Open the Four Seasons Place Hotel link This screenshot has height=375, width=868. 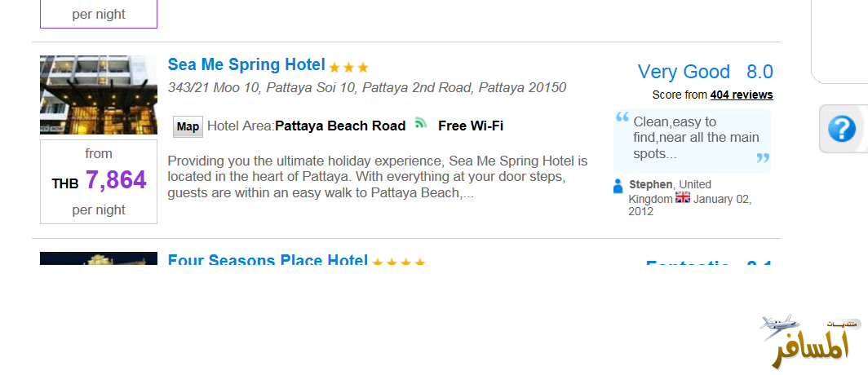coord(268,261)
